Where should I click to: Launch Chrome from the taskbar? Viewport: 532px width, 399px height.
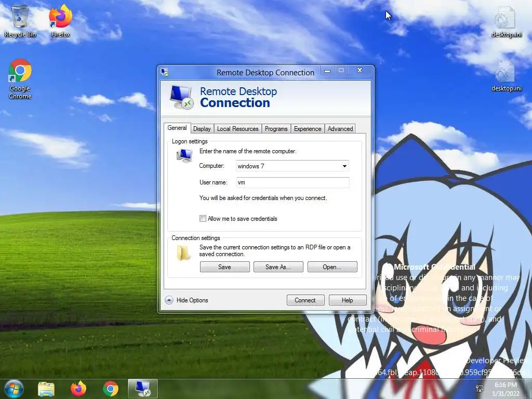coord(111,389)
